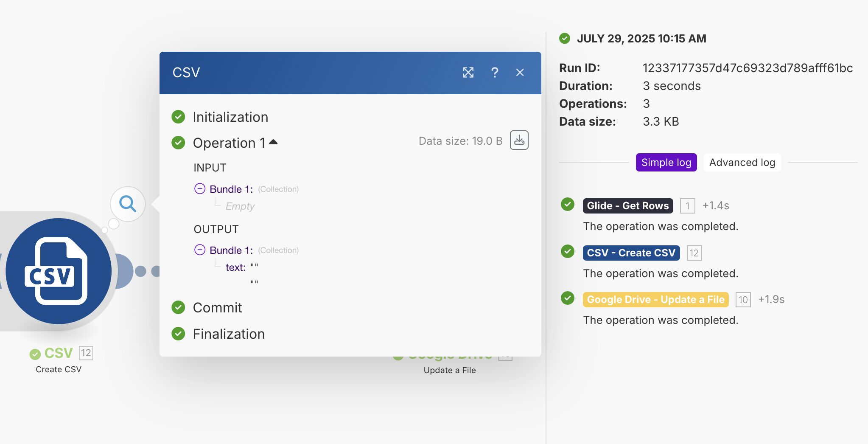The height and width of the screenshot is (444, 868).
Task: Click the Duration value 3 seconds
Action: [x=672, y=86]
